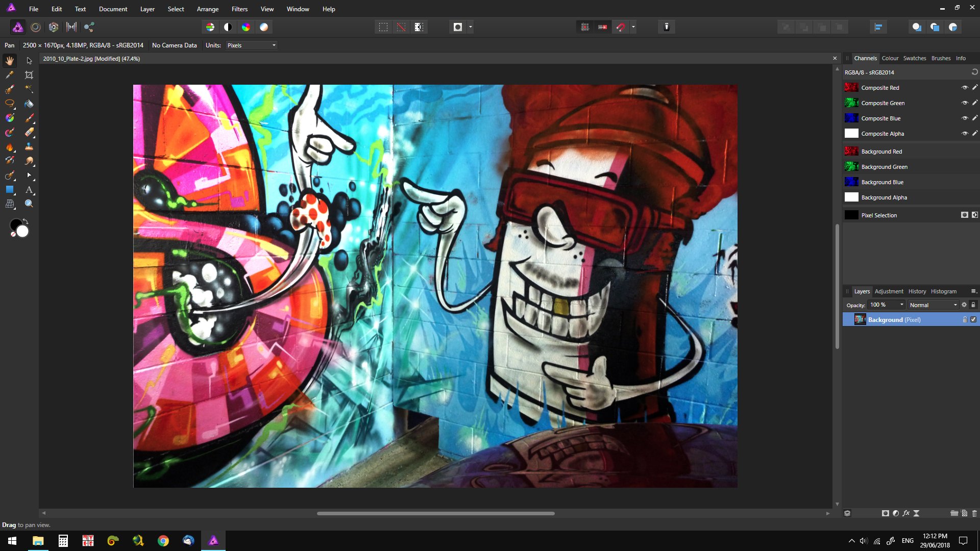Screen dimensions: 980x551
Task: Select the Flood Fill bucket tool
Action: coord(29,104)
